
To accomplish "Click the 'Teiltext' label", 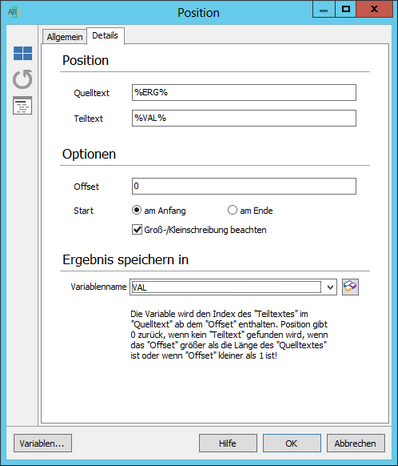I will pyautogui.click(x=88, y=119).
